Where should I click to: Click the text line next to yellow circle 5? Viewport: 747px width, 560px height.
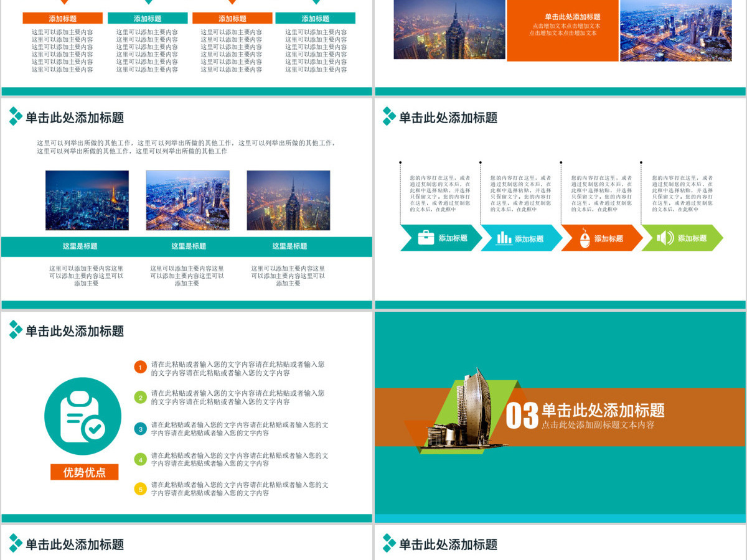240,488
